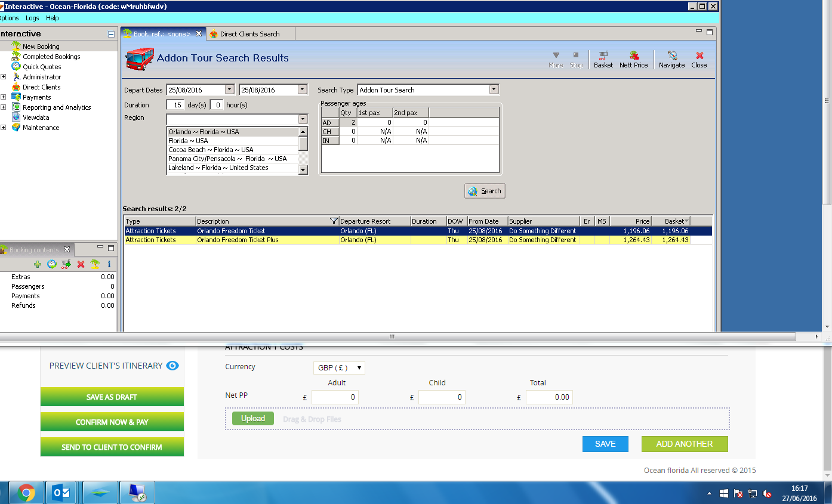Click red X icon in Booking contents toolbar
Image resolution: width=832 pixels, height=504 pixels.
(81, 264)
